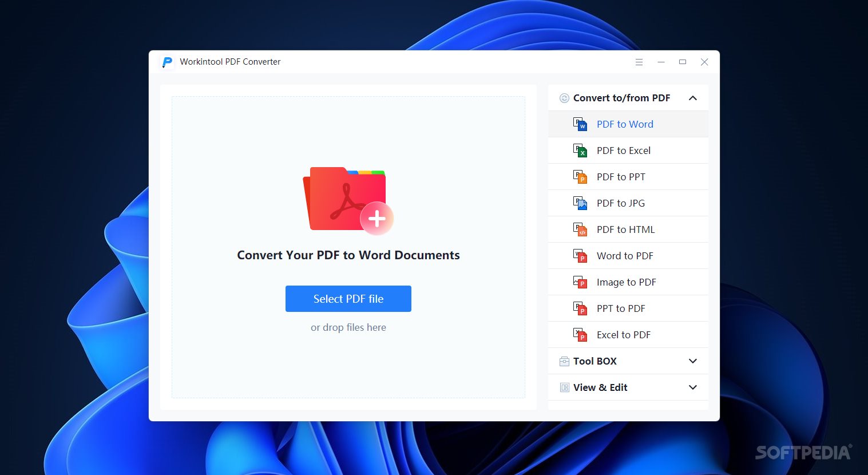The height and width of the screenshot is (475, 868).
Task: Open PDF to JPG converter
Action: click(x=628, y=203)
